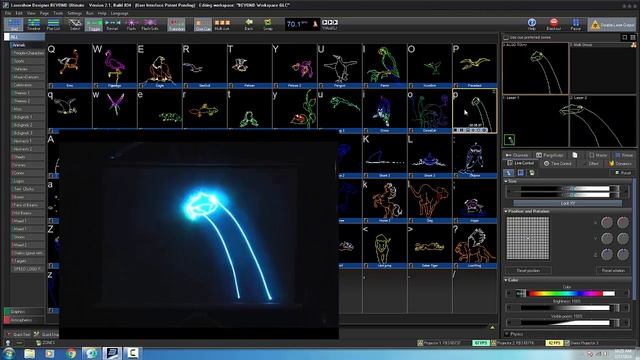Hit the red Blackout icon
Screen dimensions: 640x360
[x=553, y=24]
